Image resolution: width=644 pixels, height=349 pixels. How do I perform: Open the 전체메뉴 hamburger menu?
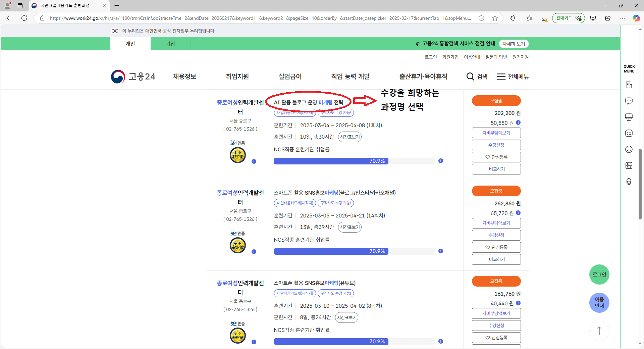point(501,77)
